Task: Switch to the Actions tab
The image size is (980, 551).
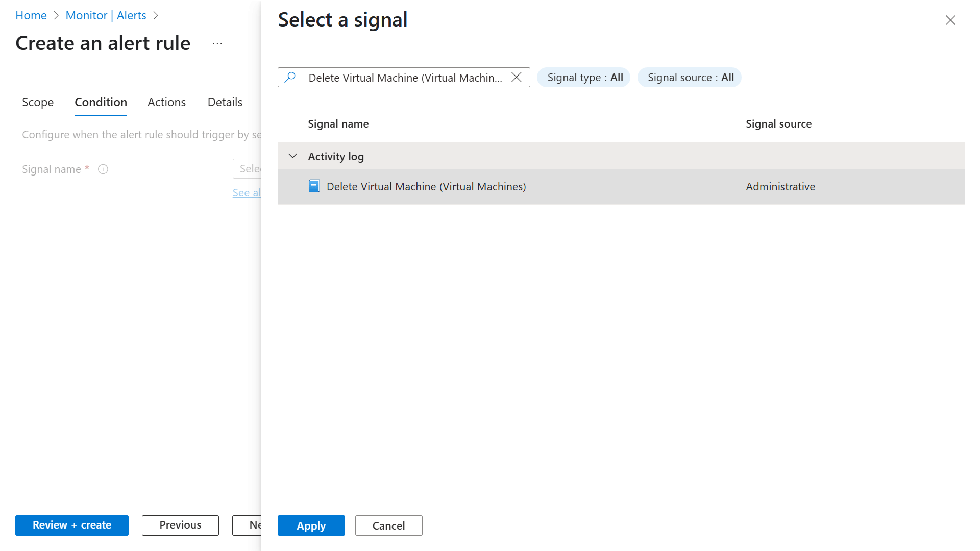Action: [166, 103]
